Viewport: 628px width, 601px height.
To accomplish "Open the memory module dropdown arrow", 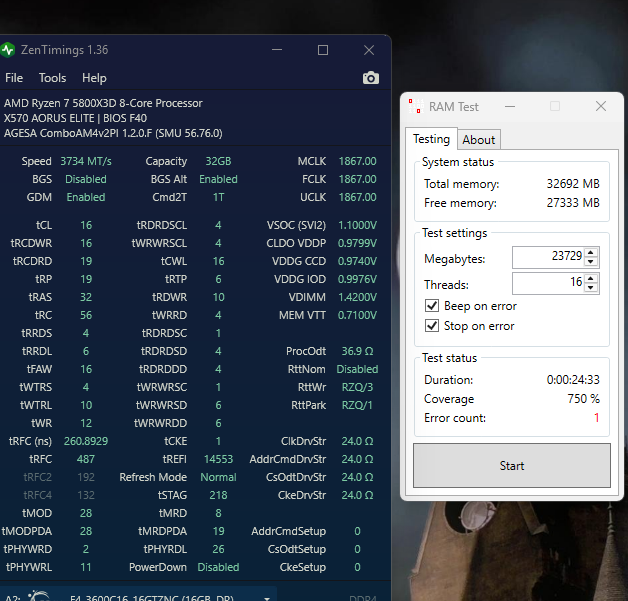I will point(267,598).
